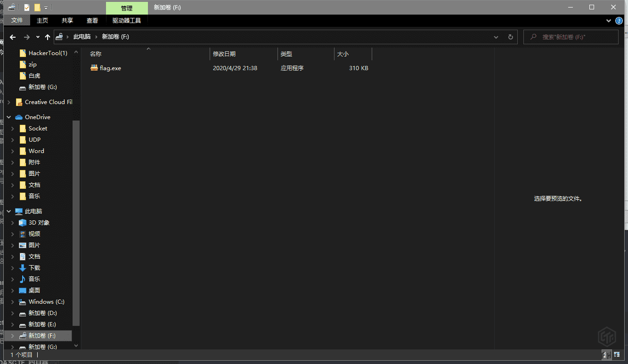Expand the Creative Cloud Files tree node
This screenshot has height=364, width=628.
[8, 102]
